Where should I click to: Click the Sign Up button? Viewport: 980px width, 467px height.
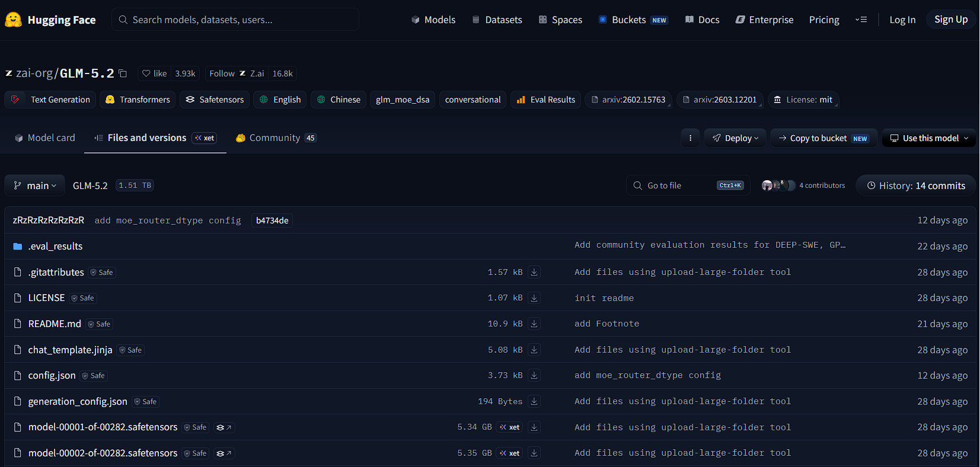pos(951,20)
